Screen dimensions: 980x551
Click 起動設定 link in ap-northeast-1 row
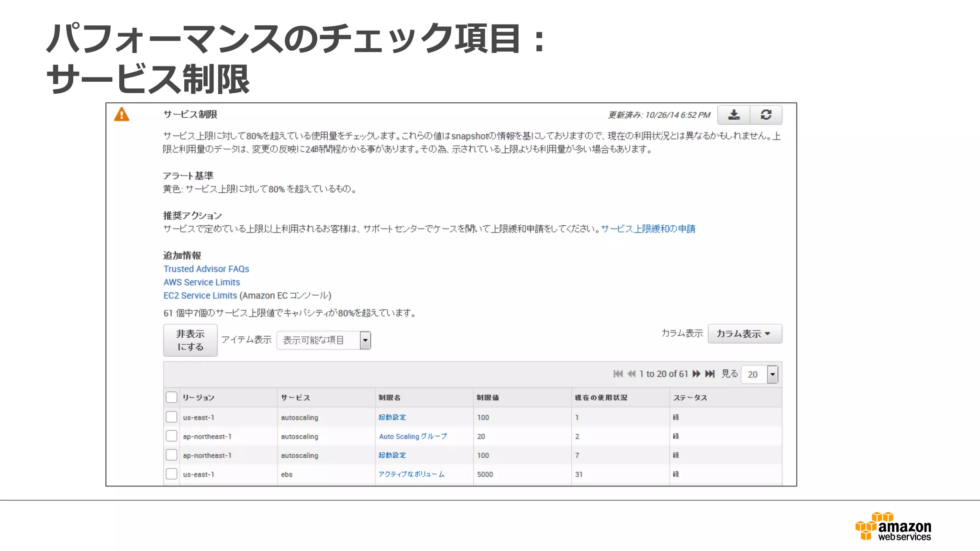pyautogui.click(x=392, y=455)
